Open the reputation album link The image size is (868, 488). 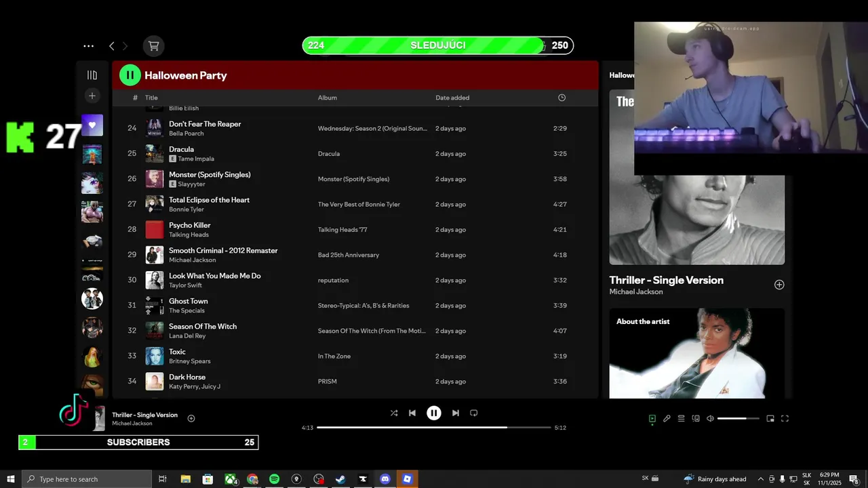tap(333, 281)
